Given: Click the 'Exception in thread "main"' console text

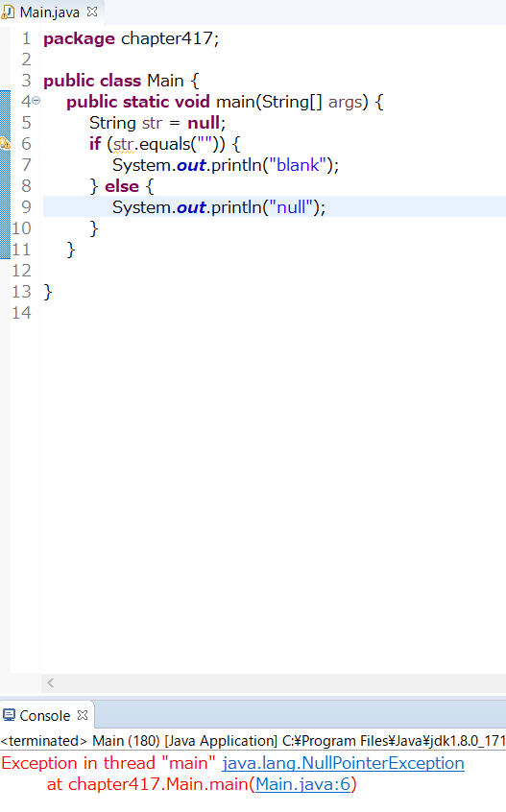Looking at the screenshot, I should tap(108, 763).
